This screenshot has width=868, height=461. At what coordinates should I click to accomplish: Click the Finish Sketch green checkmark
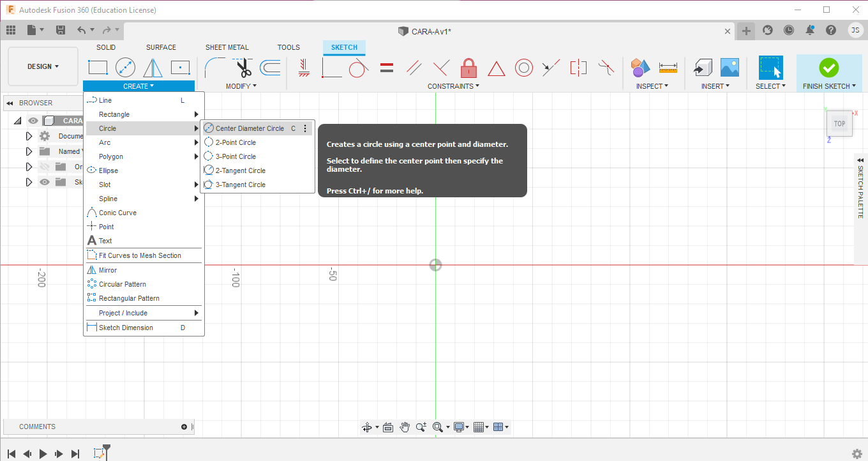point(829,67)
